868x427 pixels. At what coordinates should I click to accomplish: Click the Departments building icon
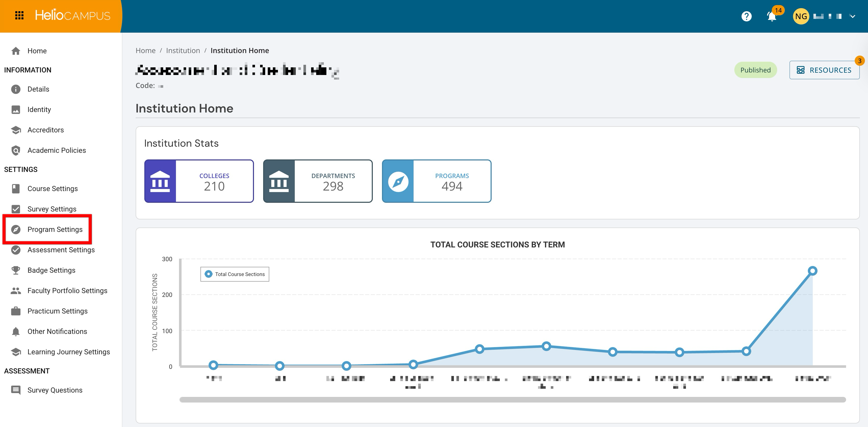(279, 181)
